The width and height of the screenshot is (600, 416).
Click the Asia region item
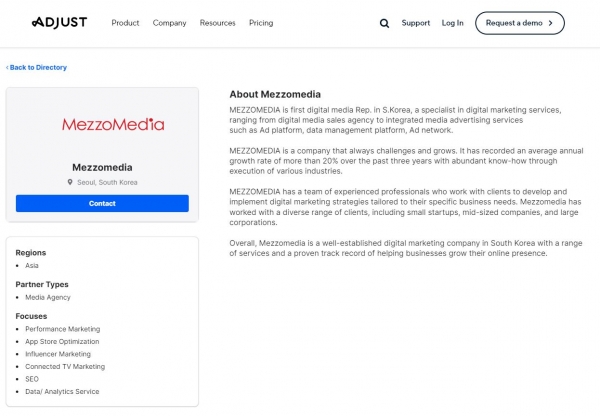click(x=32, y=265)
